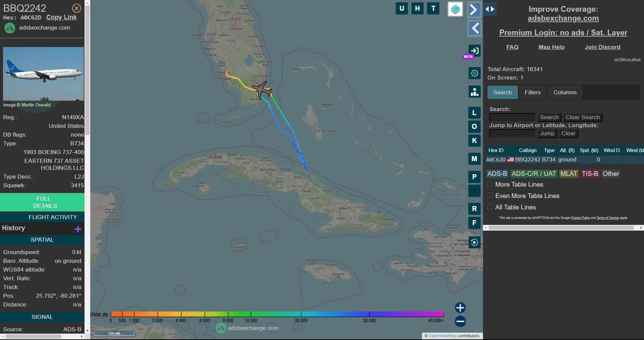Screen dimensions: 644x340
Task: Click the right chevron map button
Action: tap(474, 9)
